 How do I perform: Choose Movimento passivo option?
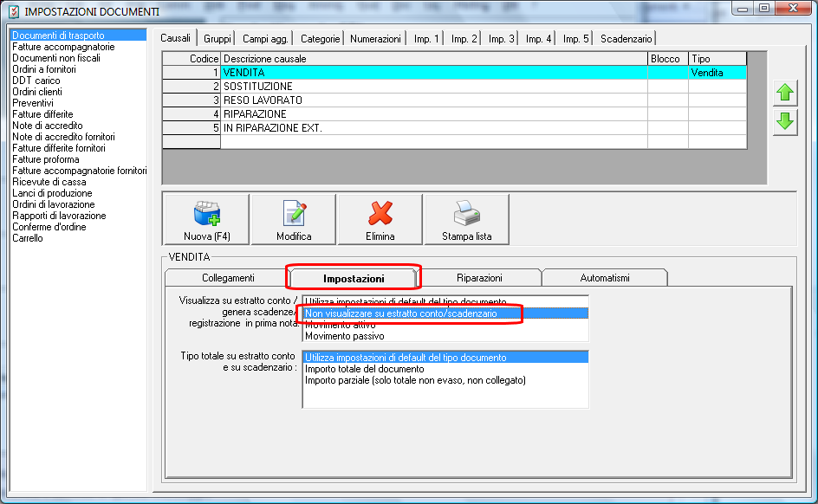point(445,336)
